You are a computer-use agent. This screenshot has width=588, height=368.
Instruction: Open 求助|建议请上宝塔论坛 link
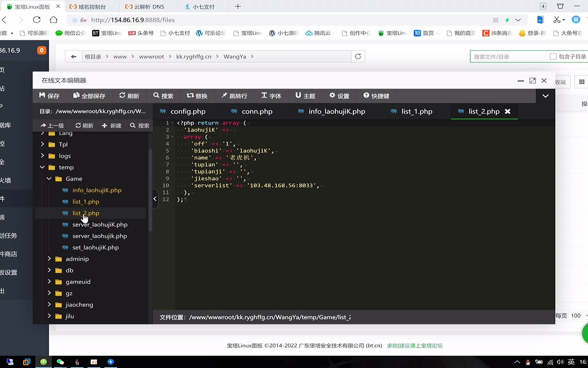[x=414, y=346]
